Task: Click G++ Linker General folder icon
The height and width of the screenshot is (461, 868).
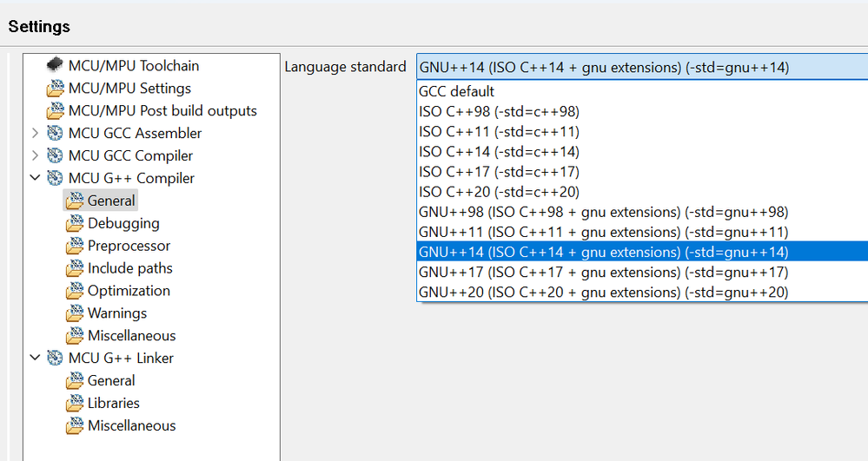Action: click(74, 381)
